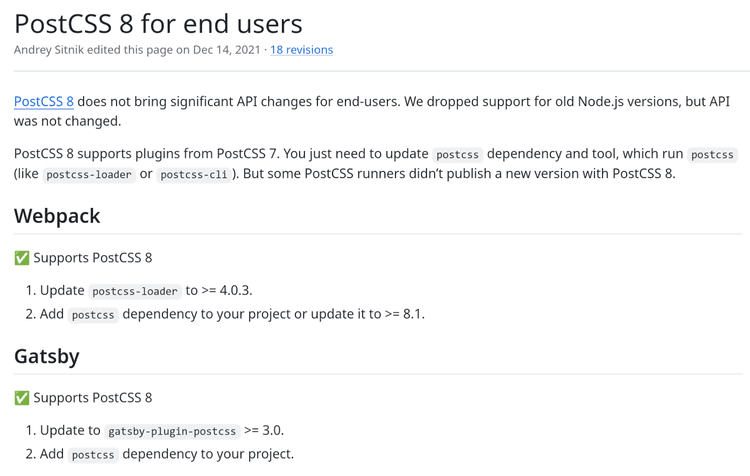Click postcss code in Webpack step 2
The image size is (750, 476).
pos(93,314)
